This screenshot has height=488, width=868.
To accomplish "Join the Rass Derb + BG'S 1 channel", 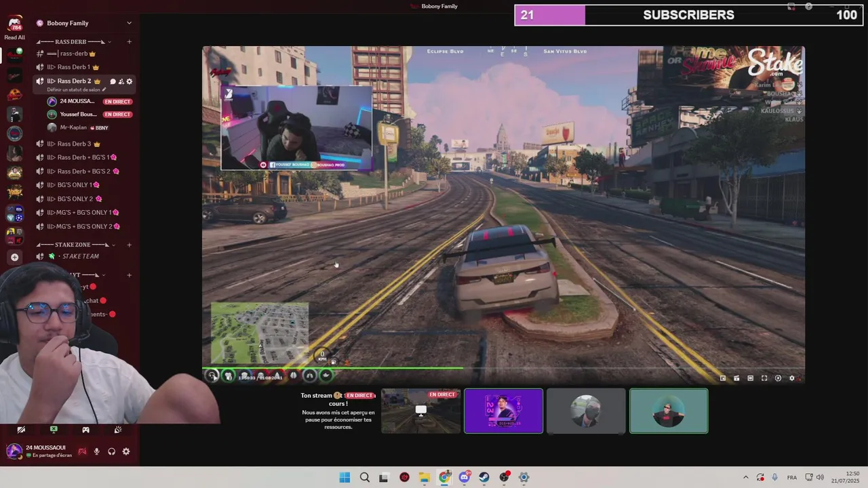I will pos(84,157).
